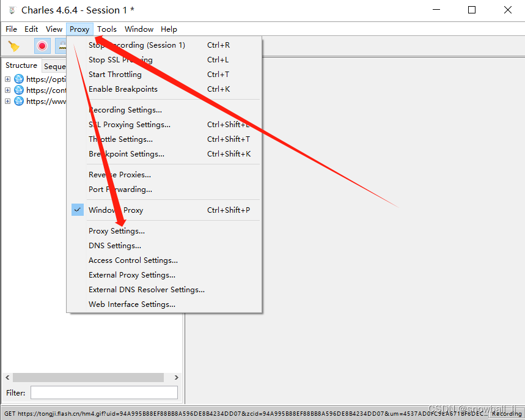Choose Stop Recording (Session 1)
525x420 pixels.
coord(164,45)
